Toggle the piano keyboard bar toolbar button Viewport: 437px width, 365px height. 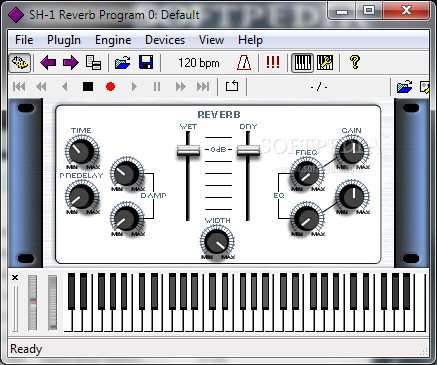click(303, 63)
